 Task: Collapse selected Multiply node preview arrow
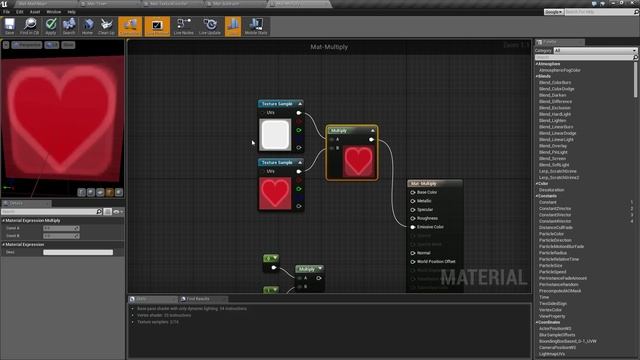click(x=373, y=131)
